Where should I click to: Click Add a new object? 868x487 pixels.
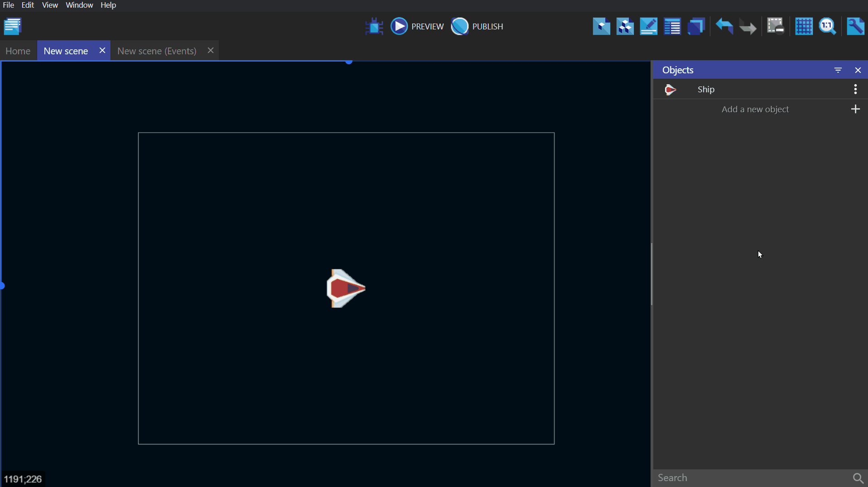[x=755, y=109]
